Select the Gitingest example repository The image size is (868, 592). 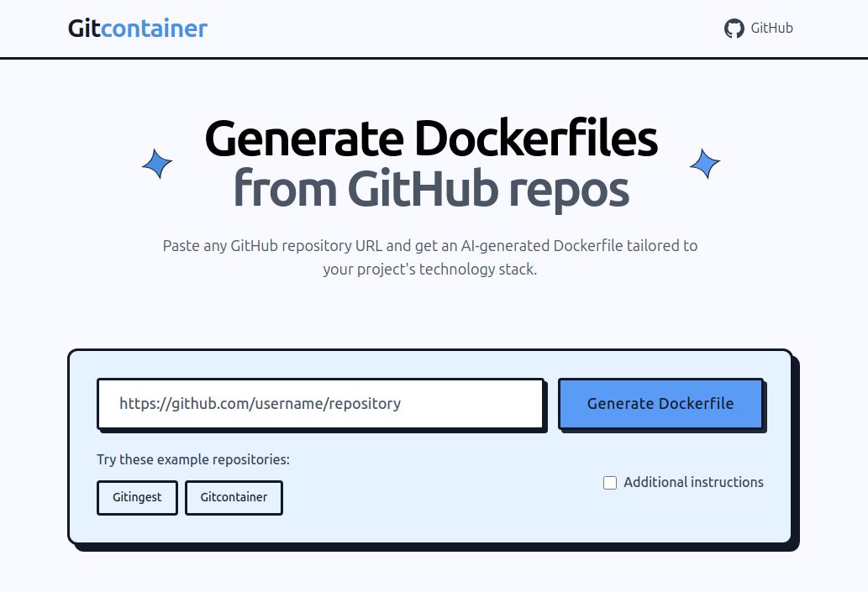coord(137,497)
